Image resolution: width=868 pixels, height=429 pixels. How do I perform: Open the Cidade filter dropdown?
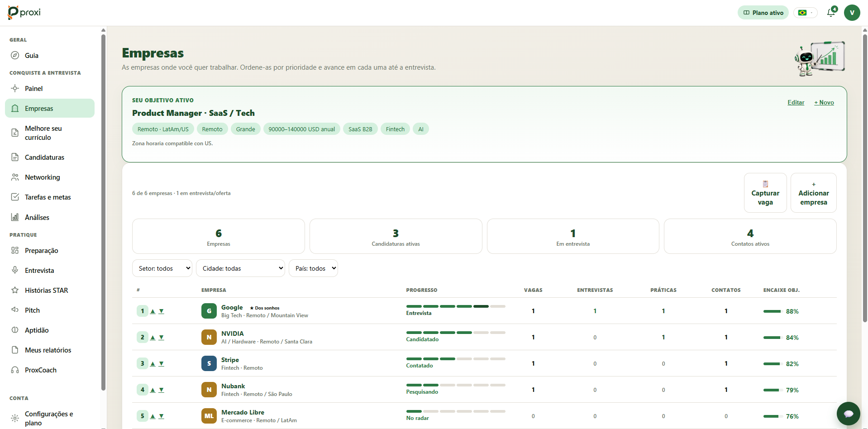240,268
